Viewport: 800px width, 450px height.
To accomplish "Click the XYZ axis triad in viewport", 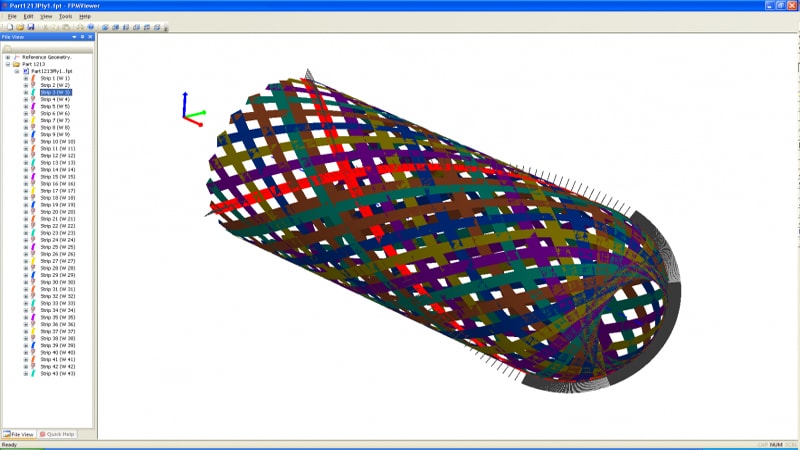I will tap(190, 108).
